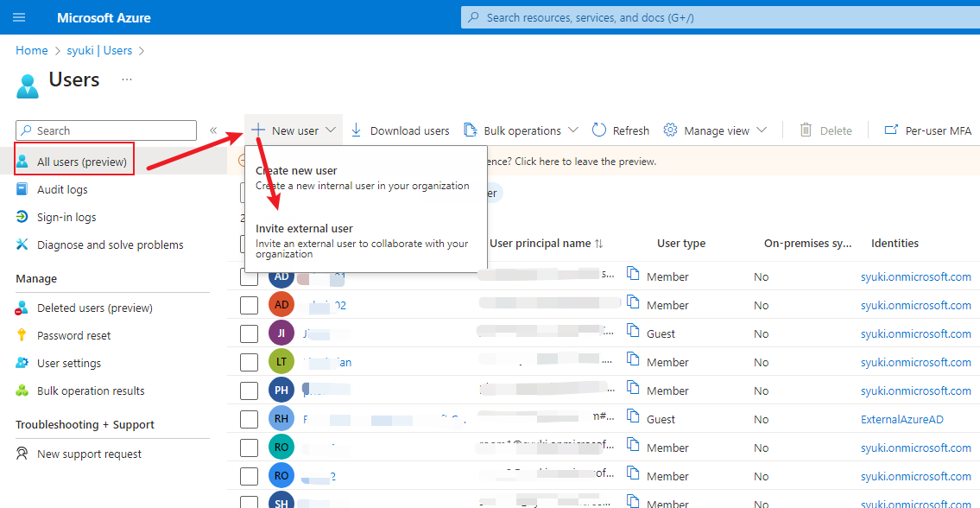The height and width of the screenshot is (508, 980).
Task: Choose Invite external user from menu
Action: [365, 240]
